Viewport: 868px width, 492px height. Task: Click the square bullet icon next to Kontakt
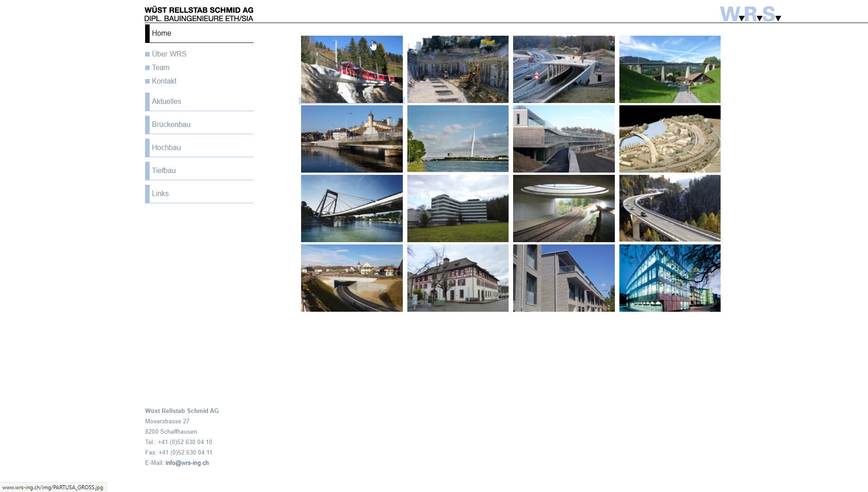point(147,81)
